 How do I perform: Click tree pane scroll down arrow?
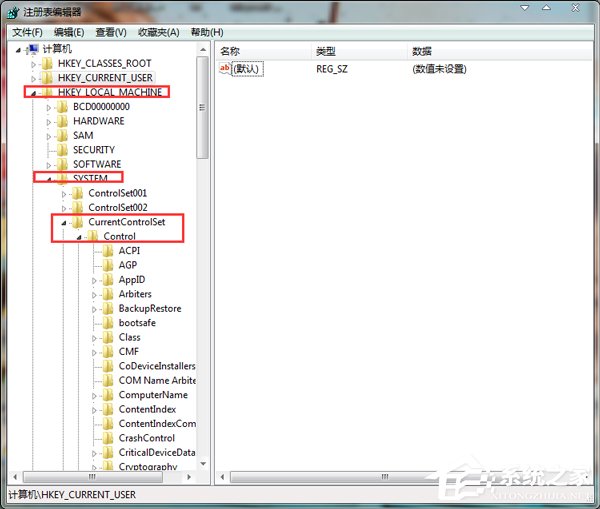pyautogui.click(x=203, y=464)
